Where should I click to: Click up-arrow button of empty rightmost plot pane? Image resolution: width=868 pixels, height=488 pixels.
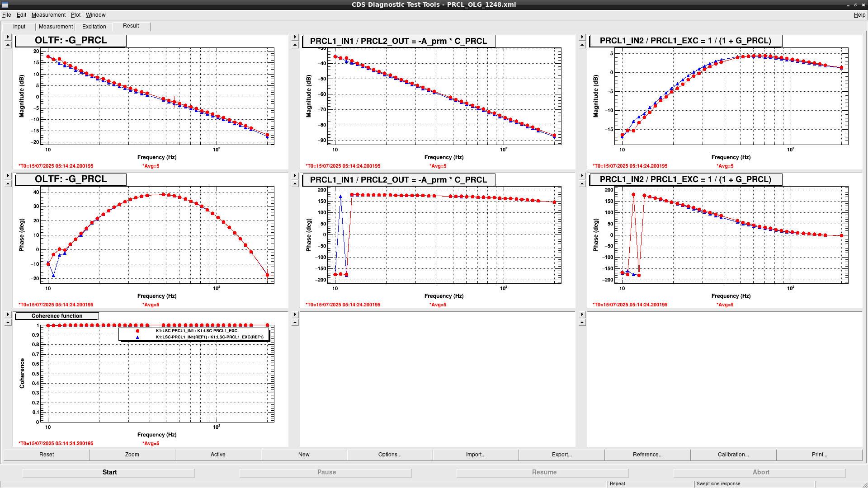pyautogui.click(x=582, y=322)
